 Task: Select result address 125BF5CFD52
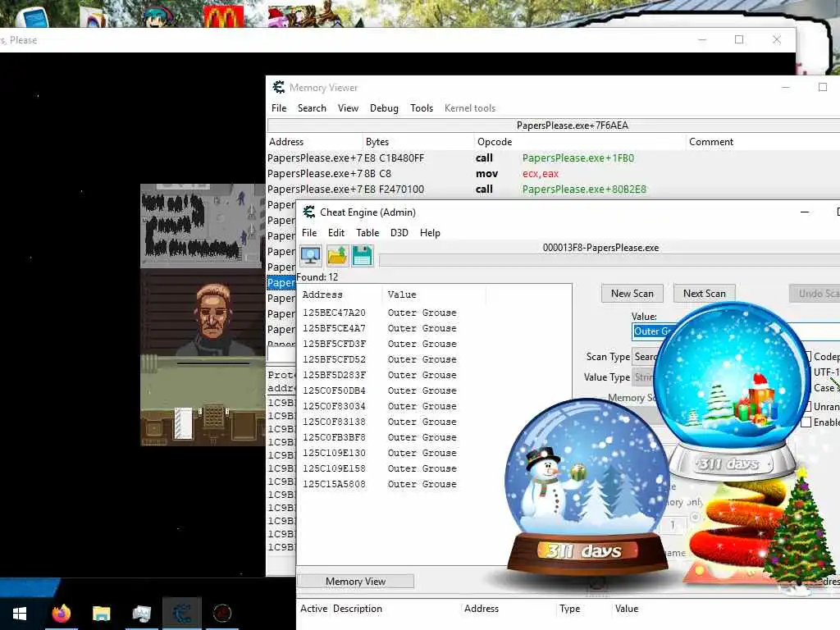pos(334,359)
